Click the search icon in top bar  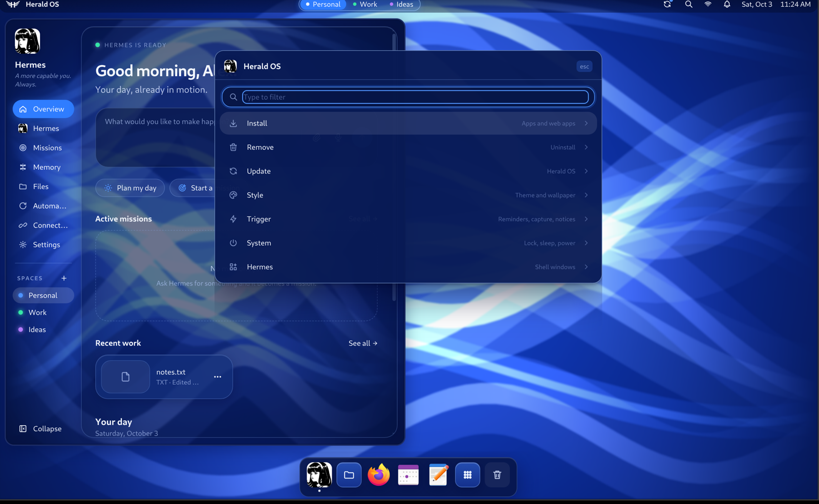tap(689, 4)
